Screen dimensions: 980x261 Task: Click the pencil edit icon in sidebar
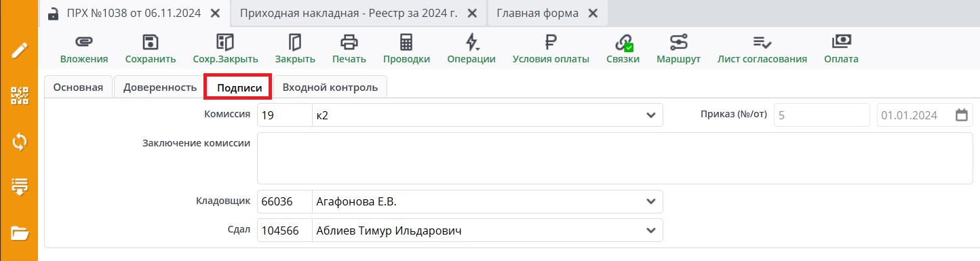coord(19,51)
